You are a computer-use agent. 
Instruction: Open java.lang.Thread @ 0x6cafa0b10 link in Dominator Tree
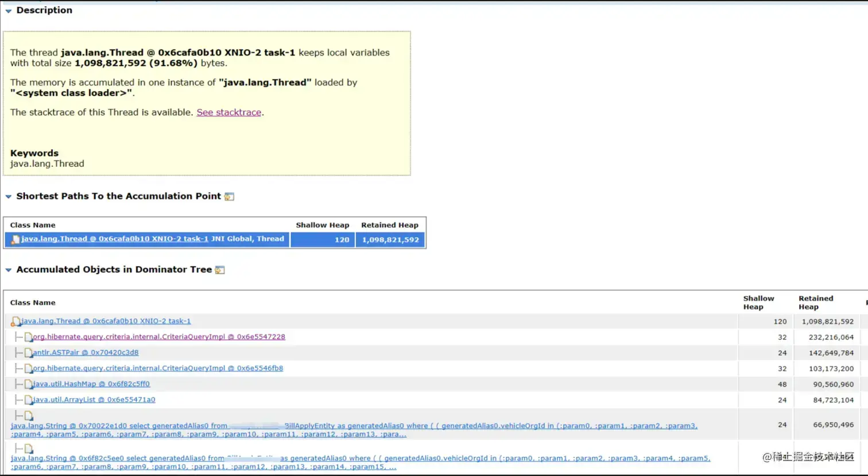point(106,321)
